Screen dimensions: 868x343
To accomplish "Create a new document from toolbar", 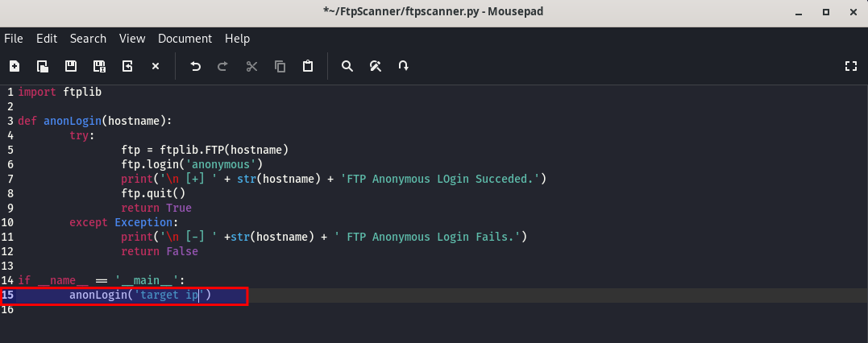I will pos(15,66).
